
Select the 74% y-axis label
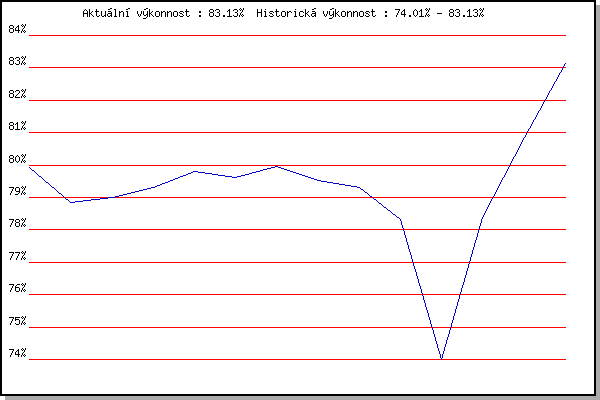pos(17,354)
